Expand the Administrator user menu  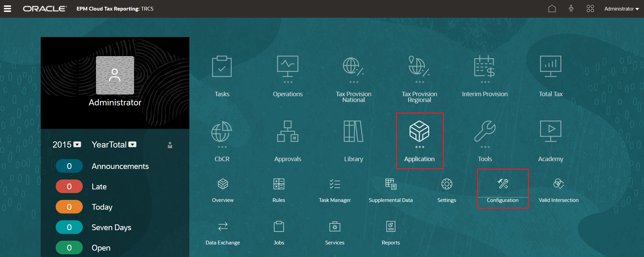622,9
